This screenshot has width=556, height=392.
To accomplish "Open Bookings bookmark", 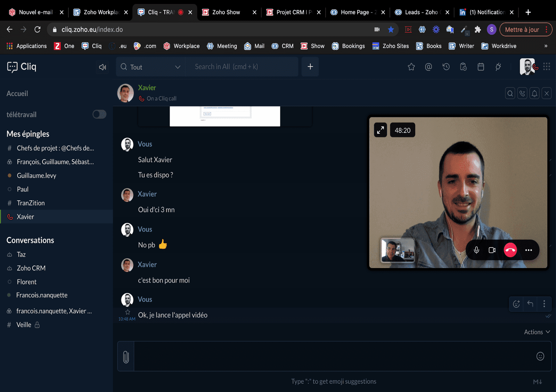I will coord(348,46).
